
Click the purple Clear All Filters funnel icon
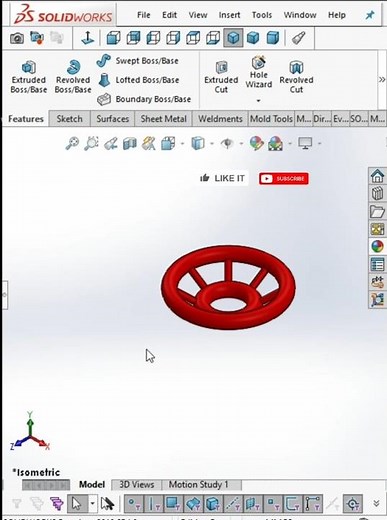pyautogui.click(x=57, y=503)
